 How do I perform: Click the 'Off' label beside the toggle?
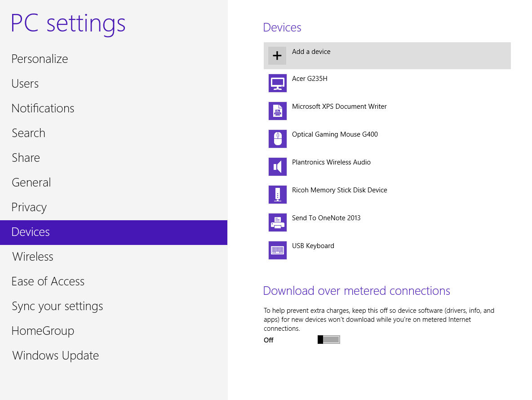click(x=268, y=340)
